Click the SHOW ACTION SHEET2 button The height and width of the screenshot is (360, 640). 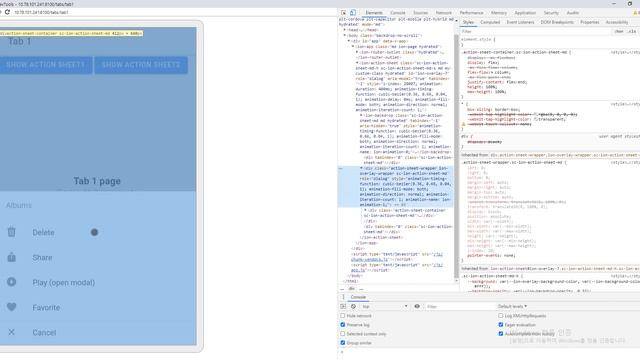point(141,65)
